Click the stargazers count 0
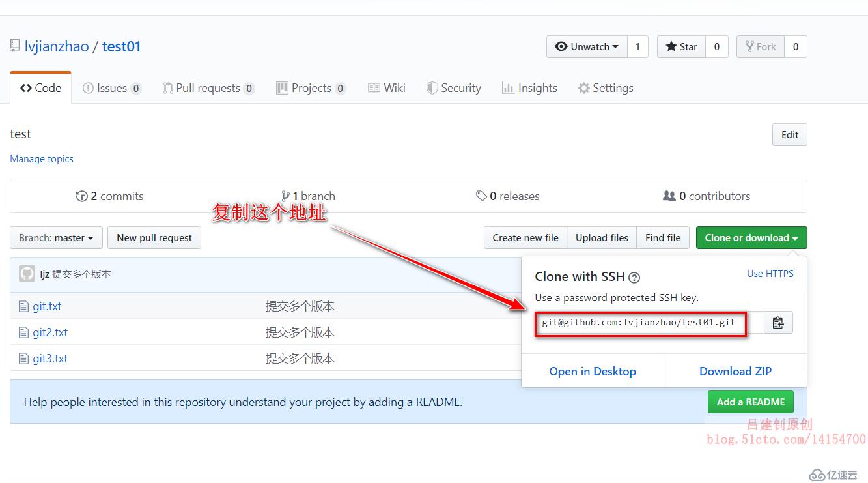 click(x=717, y=47)
